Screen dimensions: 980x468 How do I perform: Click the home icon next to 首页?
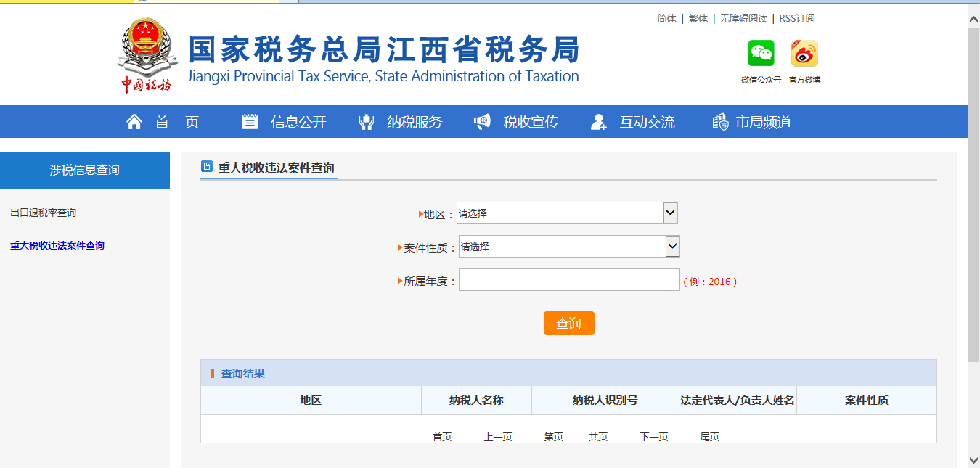point(134,121)
